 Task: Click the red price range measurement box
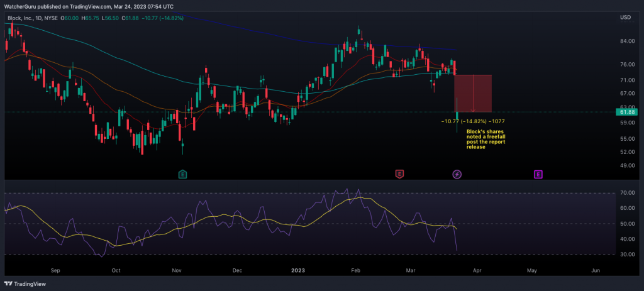point(473,94)
